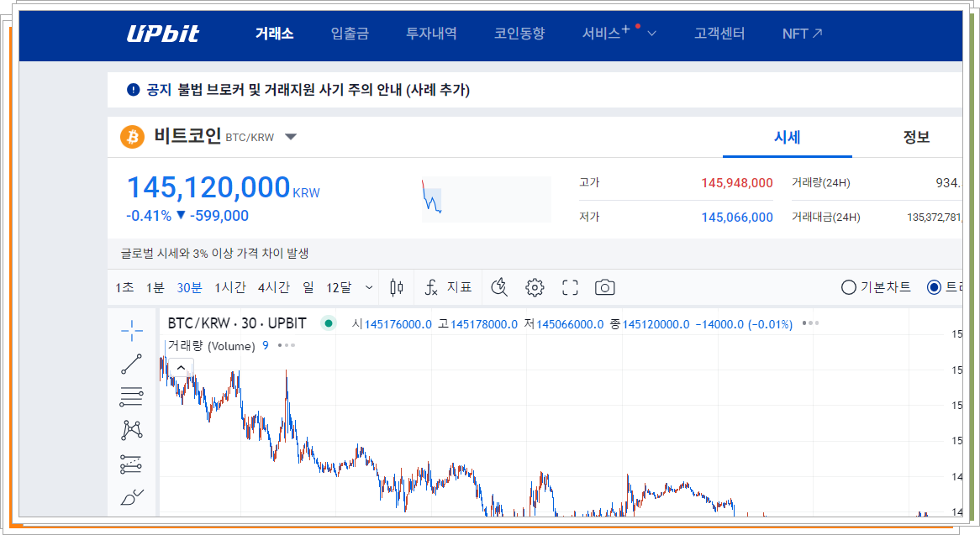The height and width of the screenshot is (535, 980).
Task: Switch to the 시세 tab
Action: point(787,138)
